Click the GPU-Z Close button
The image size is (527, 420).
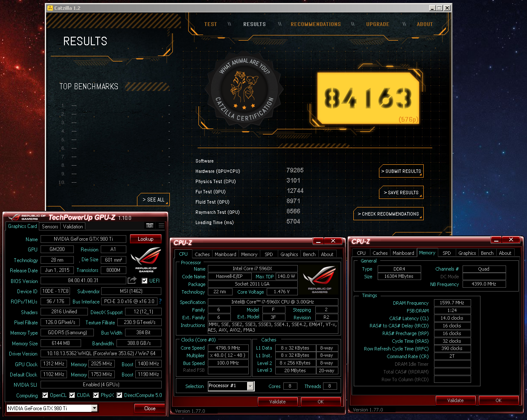point(150,408)
